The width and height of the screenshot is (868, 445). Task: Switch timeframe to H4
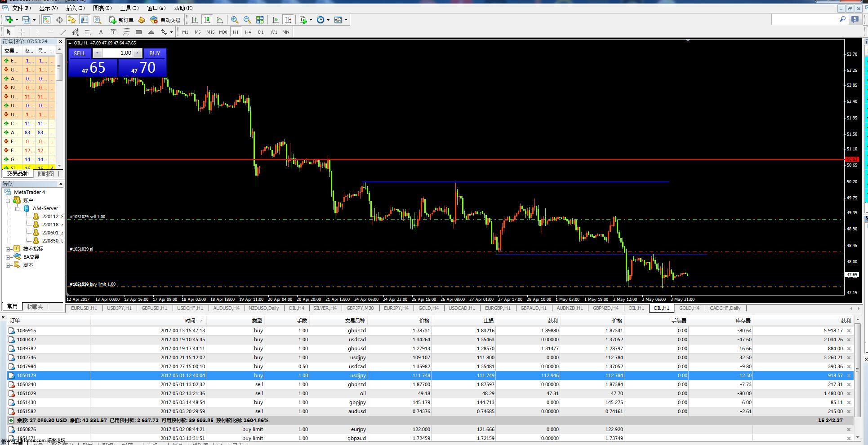[x=248, y=32]
